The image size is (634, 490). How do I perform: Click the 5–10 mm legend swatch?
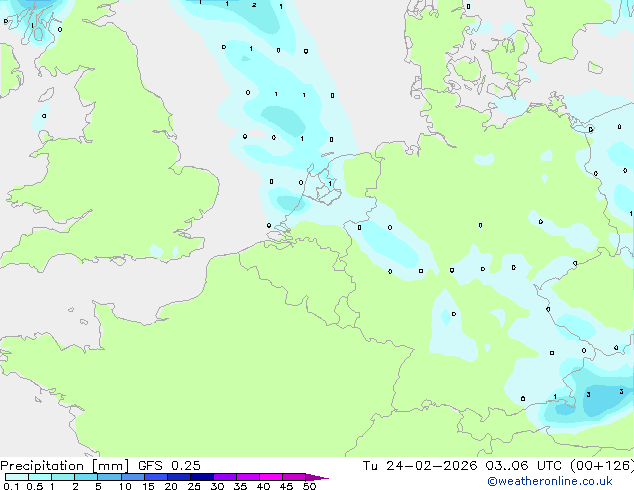pos(109,477)
